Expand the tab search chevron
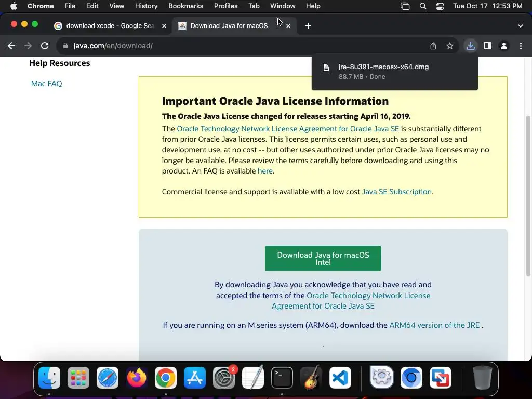 point(521,26)
